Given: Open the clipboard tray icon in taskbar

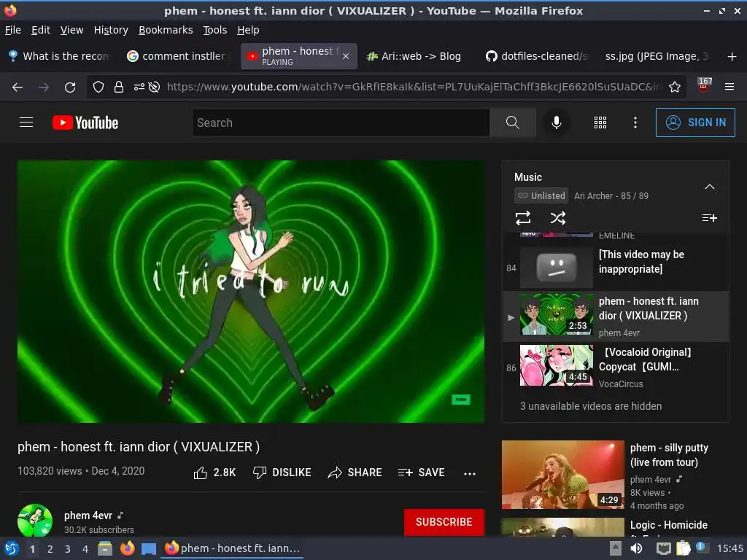Looking at the screenshot, I should click(683, 548).
